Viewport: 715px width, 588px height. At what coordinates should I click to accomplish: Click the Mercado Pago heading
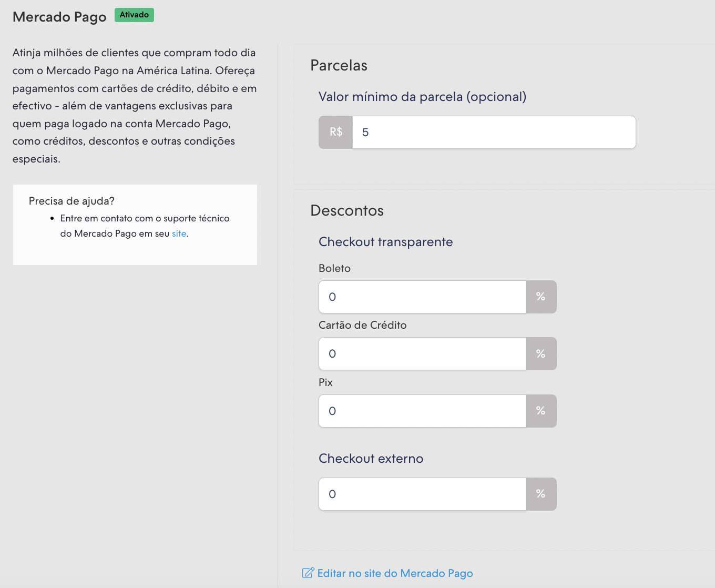click(x=59, y=17)
